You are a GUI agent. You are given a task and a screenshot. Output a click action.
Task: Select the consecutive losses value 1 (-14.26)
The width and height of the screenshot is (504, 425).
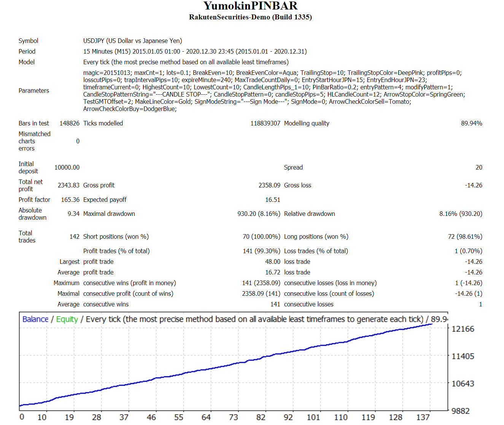pyautogui.click(x=469, y=283)
